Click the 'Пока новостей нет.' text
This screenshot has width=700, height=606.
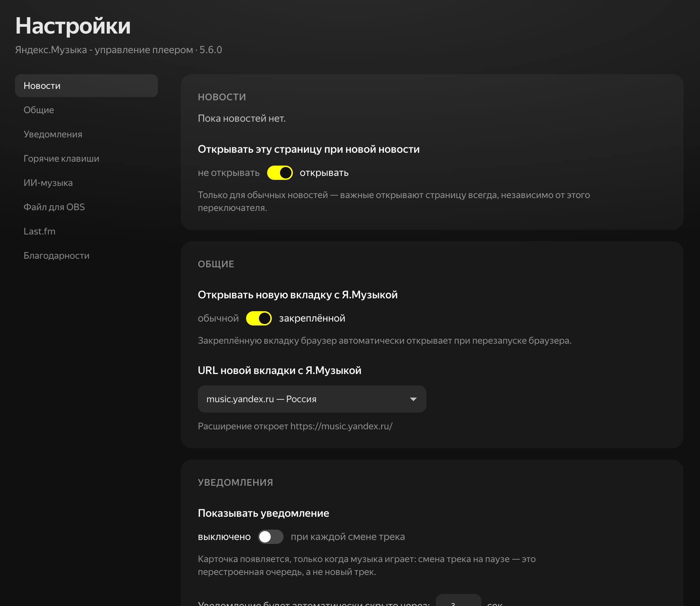point(242,118)
